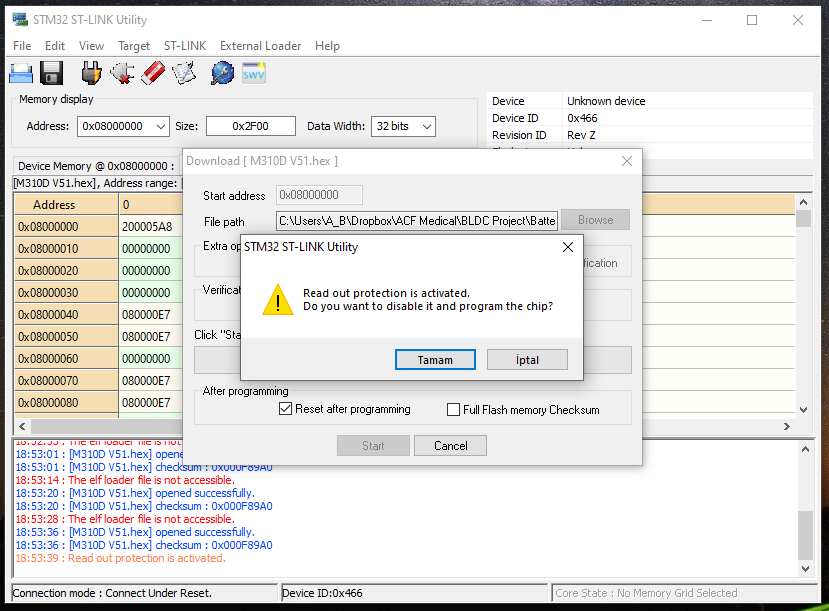
Task: Click status bar Device ID:0x466
Action: (414, 593)
